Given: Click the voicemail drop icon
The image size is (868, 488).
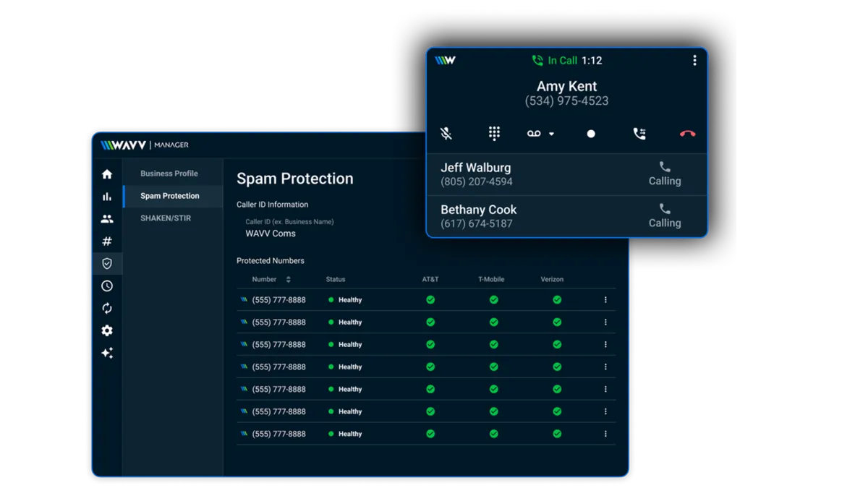Looking at the screenshot, I should [x=534, y=134].
